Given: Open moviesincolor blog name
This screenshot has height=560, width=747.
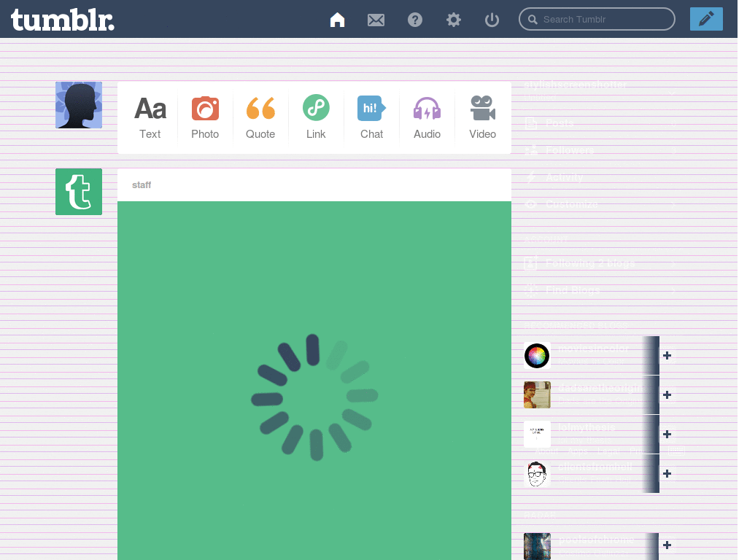Looking at the screenshot, I should 594,349.
